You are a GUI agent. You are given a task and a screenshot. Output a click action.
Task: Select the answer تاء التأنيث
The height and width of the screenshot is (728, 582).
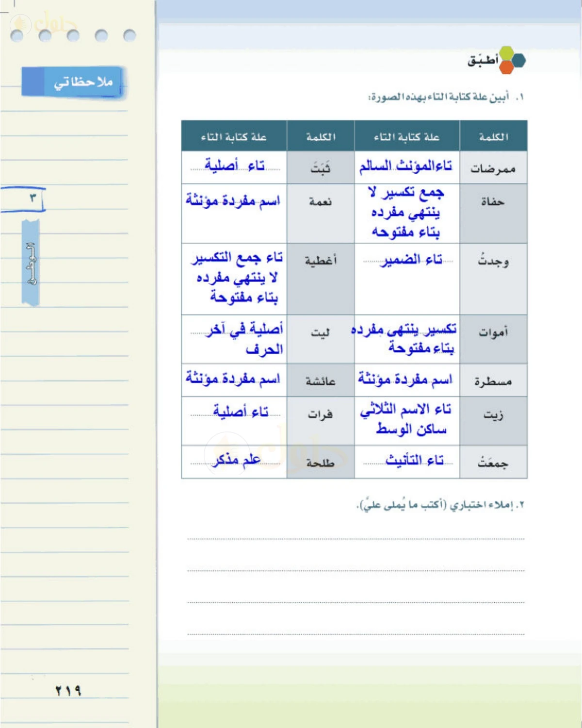point(415,460)
